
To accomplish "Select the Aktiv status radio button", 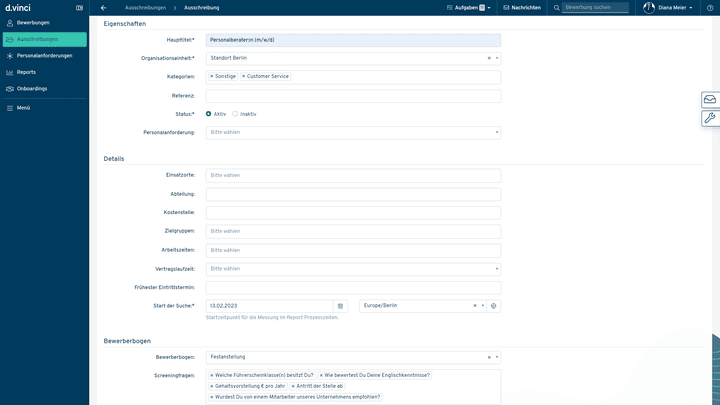I will 209,114.
